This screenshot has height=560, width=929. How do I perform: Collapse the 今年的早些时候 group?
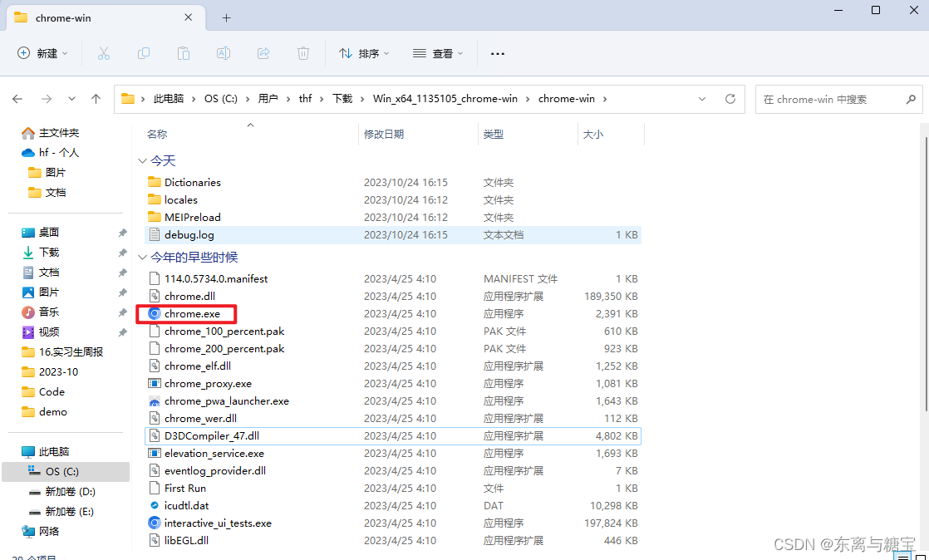click(x=142, y=258)
